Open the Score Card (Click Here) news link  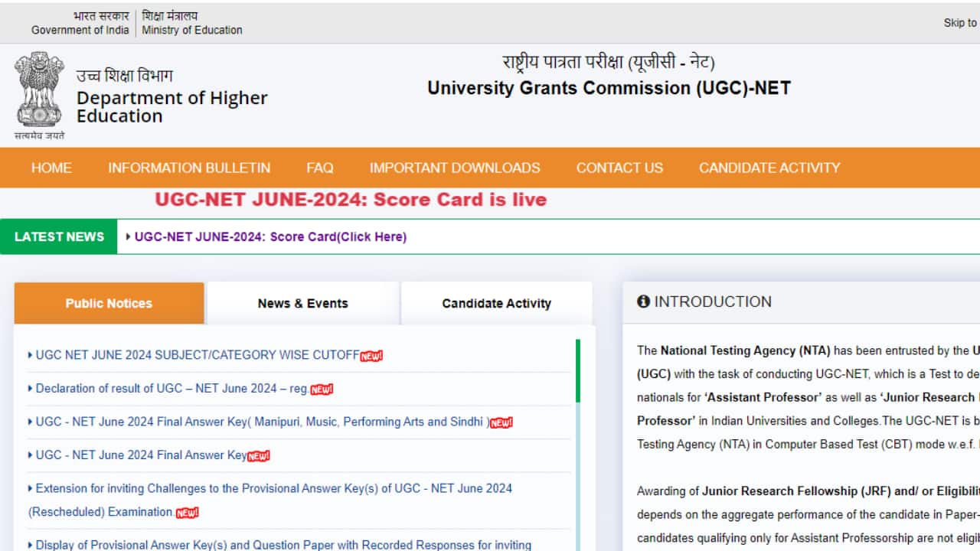click(270, 237)
